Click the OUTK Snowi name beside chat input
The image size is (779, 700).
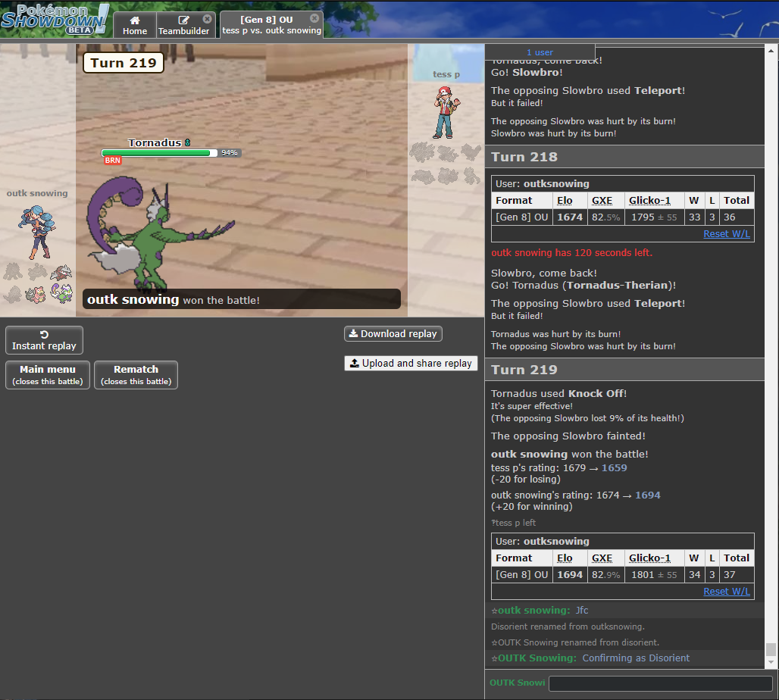click(517, 683)
